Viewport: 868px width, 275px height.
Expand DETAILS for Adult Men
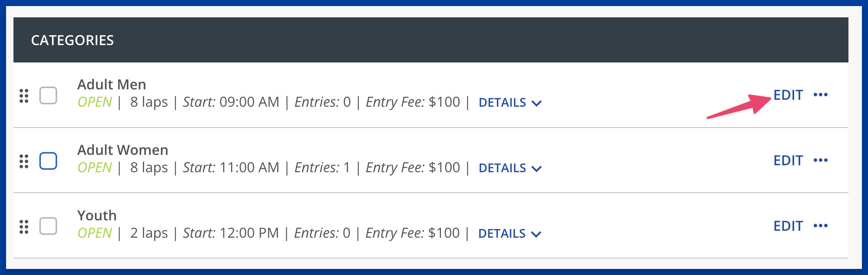pyautogui.click(x=510, y=103)
